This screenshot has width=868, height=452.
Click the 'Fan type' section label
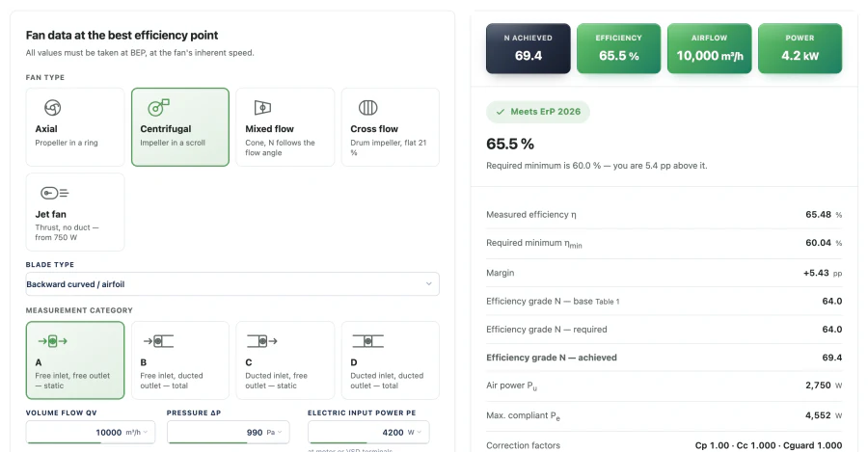click(45, 77)
